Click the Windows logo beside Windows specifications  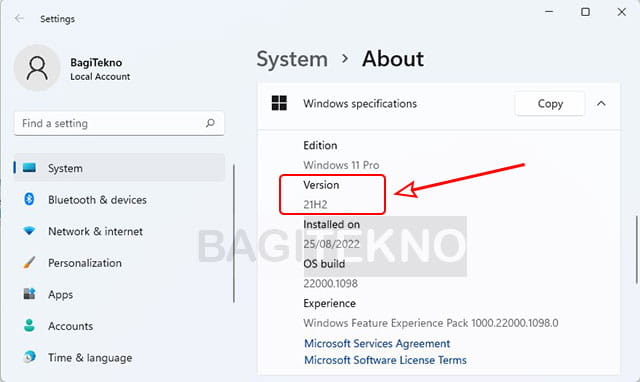pyautogui.click(x=280, y=103)
